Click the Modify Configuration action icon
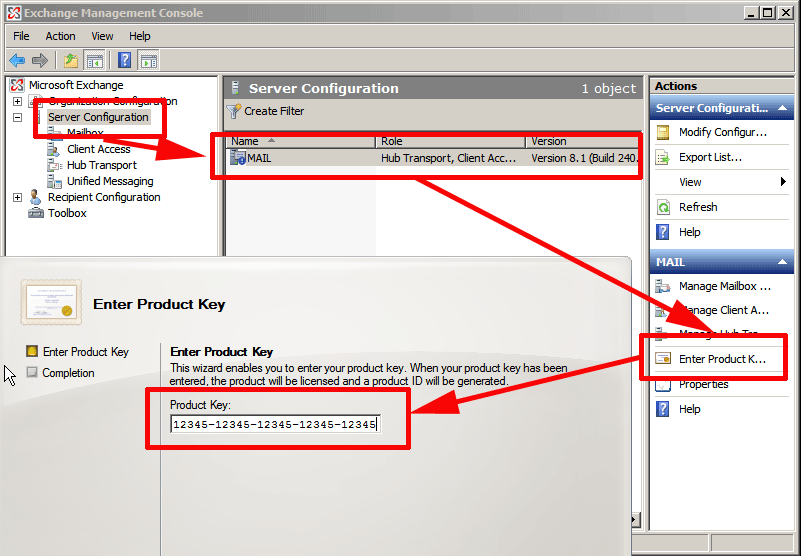801x556 pixels. coord(663,132)
